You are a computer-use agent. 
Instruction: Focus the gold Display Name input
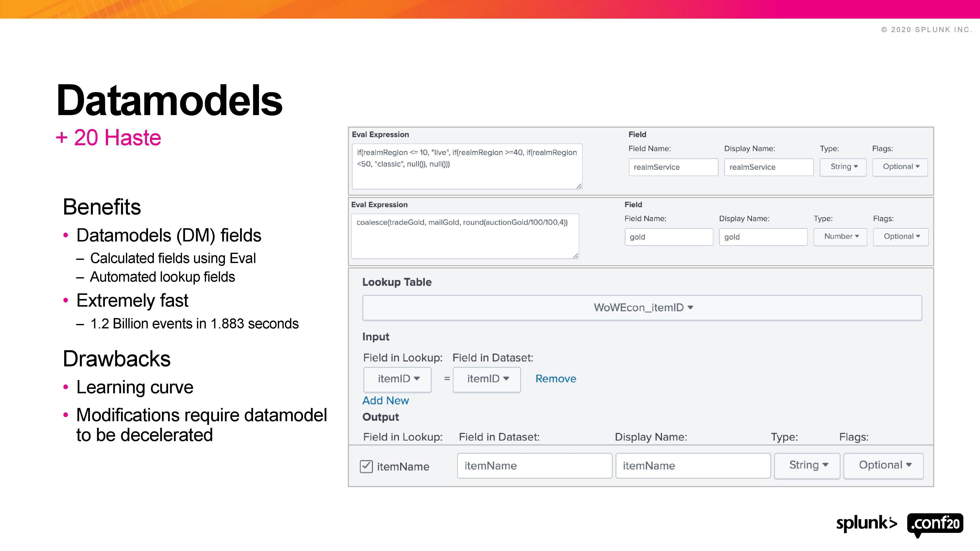pos(763,237)
